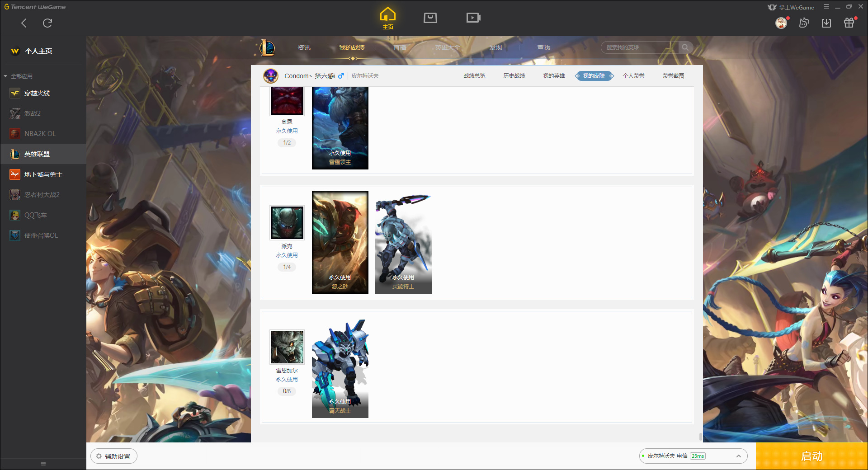This screenshot has width=868, height=470.
Task: Open the 资讯 tab
Action: pos(304,47)
